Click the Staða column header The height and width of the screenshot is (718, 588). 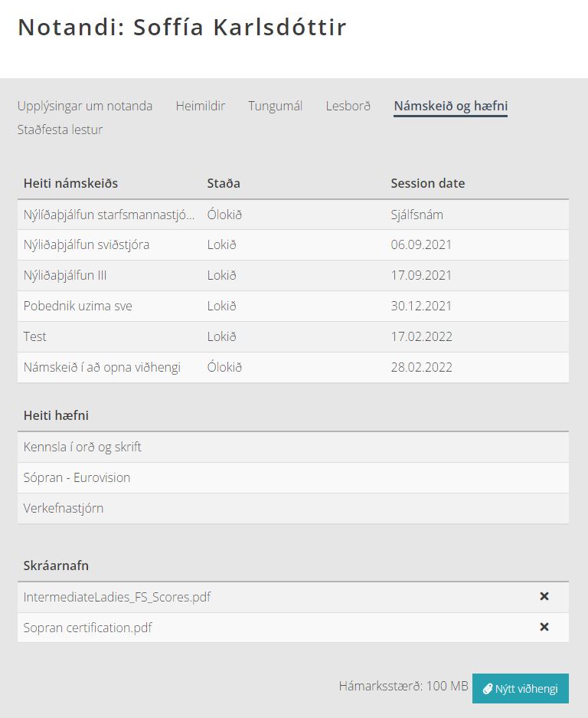point(224,183)
